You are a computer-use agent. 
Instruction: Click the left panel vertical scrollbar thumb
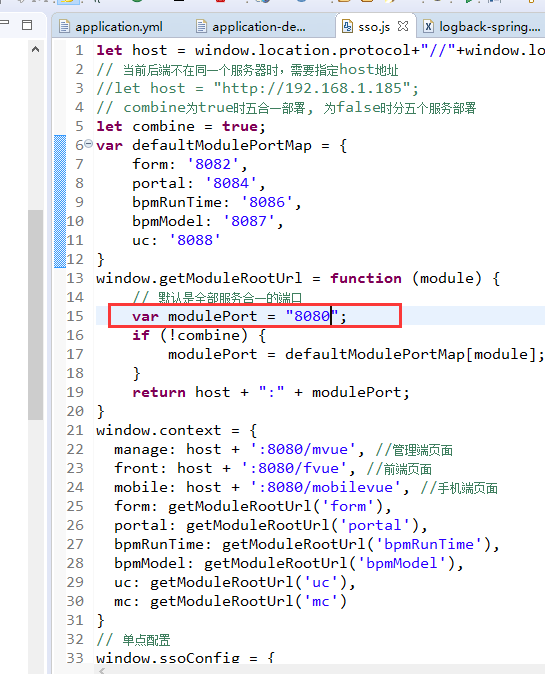(x=35, y=315)
